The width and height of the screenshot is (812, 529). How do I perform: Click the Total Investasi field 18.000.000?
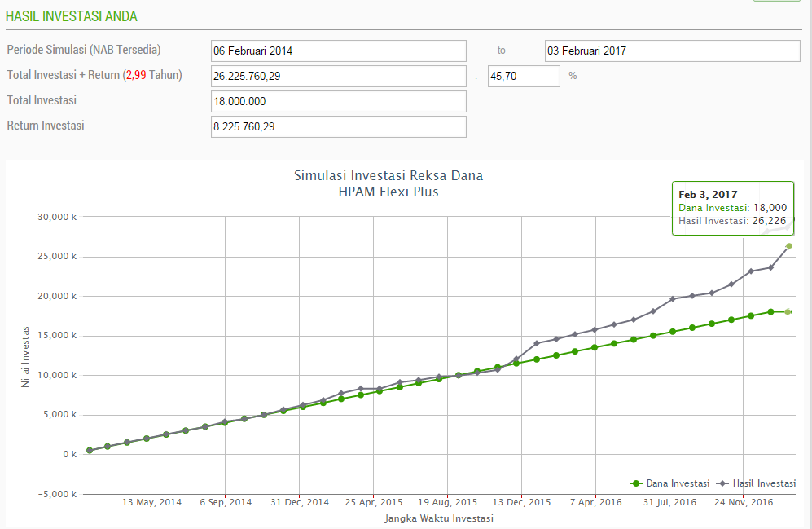[339, 102]
